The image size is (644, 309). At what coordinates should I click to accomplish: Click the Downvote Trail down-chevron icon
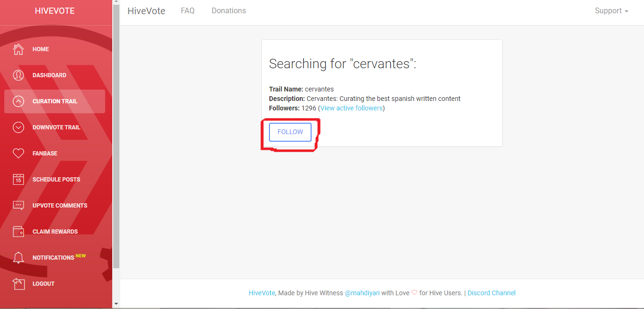[18, 127]
